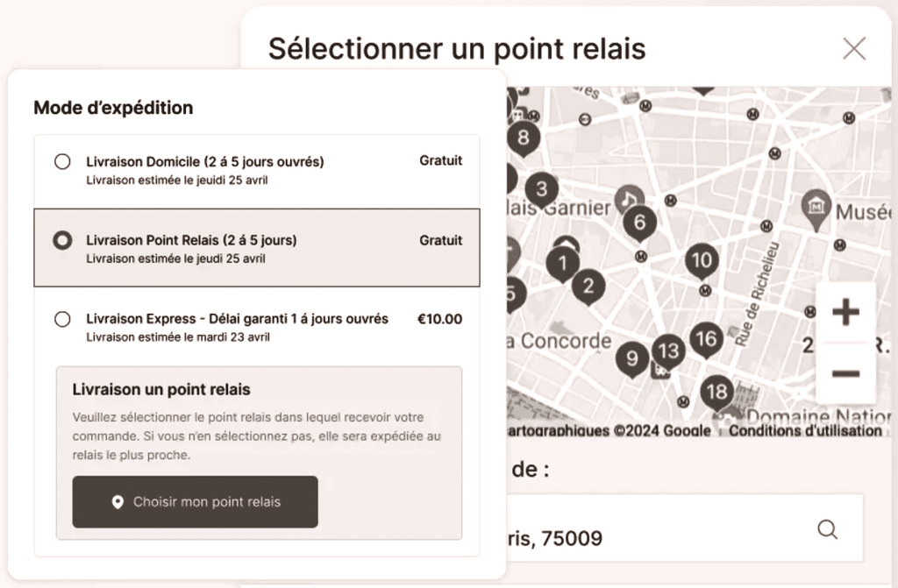Click map marker number 16
The width and height of the screenshot is (898, 588).
(706, 339)
